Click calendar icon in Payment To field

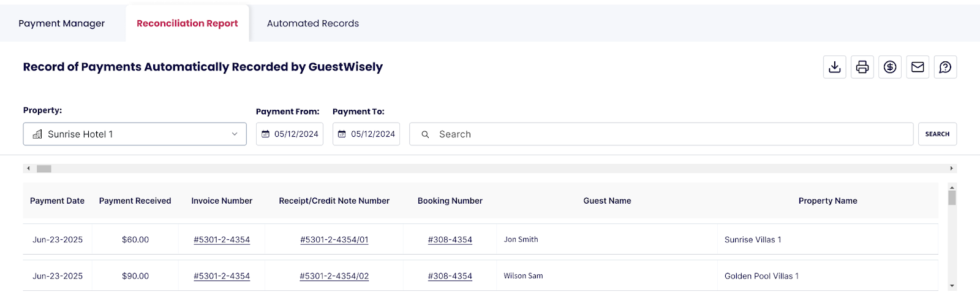tap(342, 134)
